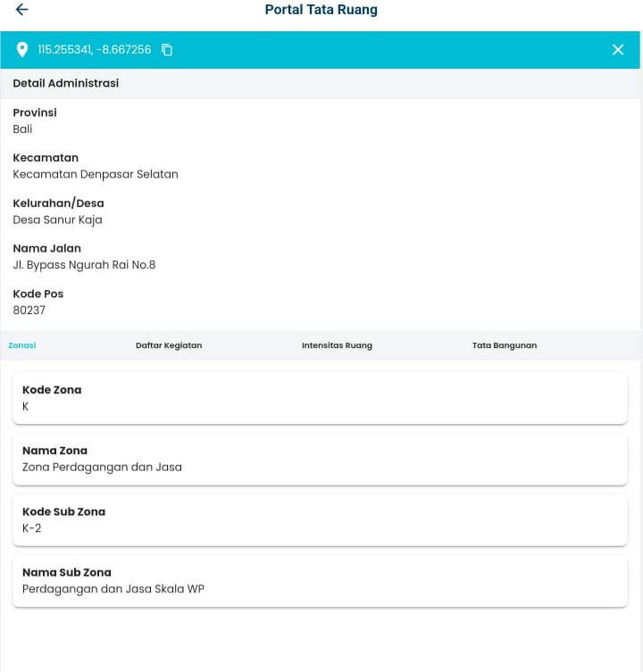Select the Nama Zona card
643x672 pixels.
(320, 459)
